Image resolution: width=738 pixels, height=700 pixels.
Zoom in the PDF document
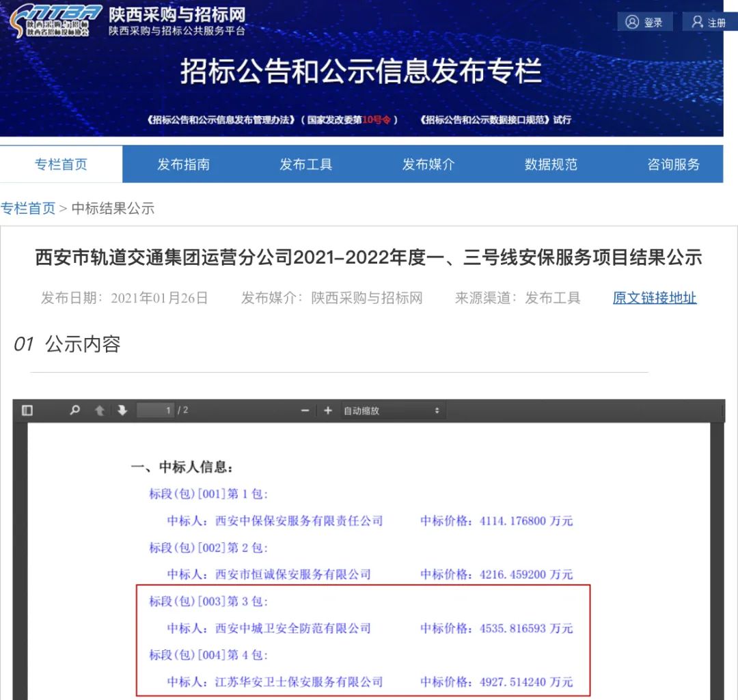(328, 410)
